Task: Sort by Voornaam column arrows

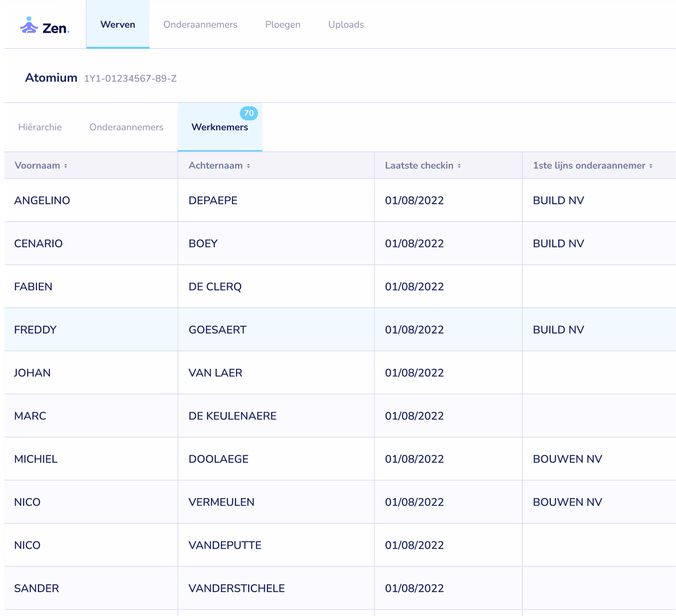Action: (66, 166)
